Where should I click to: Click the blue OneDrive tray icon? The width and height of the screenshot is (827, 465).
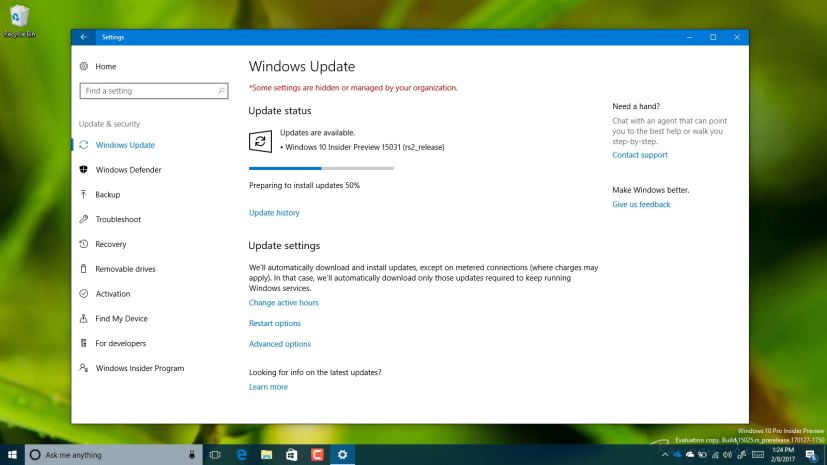(677, 454)
